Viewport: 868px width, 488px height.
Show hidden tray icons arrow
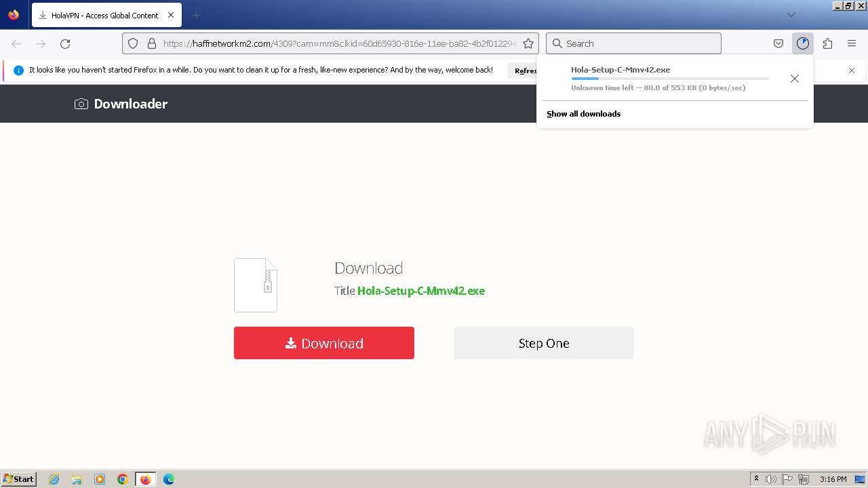point(756,479)
